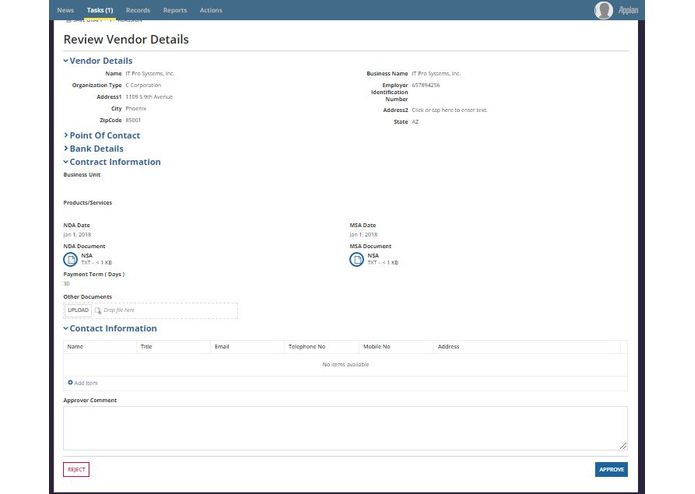The width and height of the screenshot is (695, 494).
Task: Click the UPLOAD button for Other Documents
Action: [78, 310]
